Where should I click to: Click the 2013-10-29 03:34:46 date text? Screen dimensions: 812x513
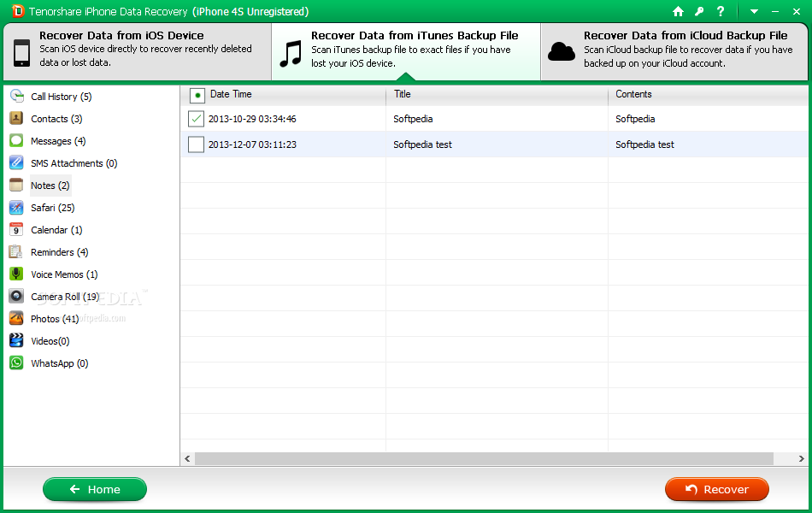[252, 119]
